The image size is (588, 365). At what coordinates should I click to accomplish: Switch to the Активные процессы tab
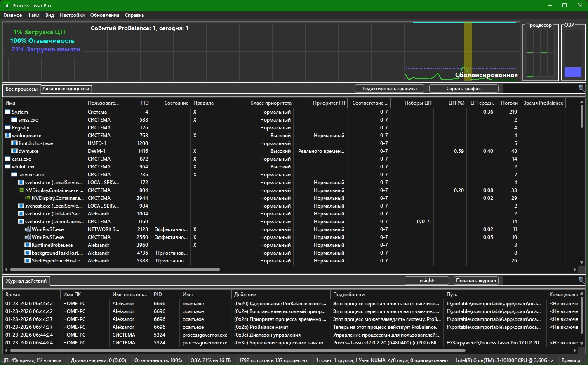[x=66, y=89]
